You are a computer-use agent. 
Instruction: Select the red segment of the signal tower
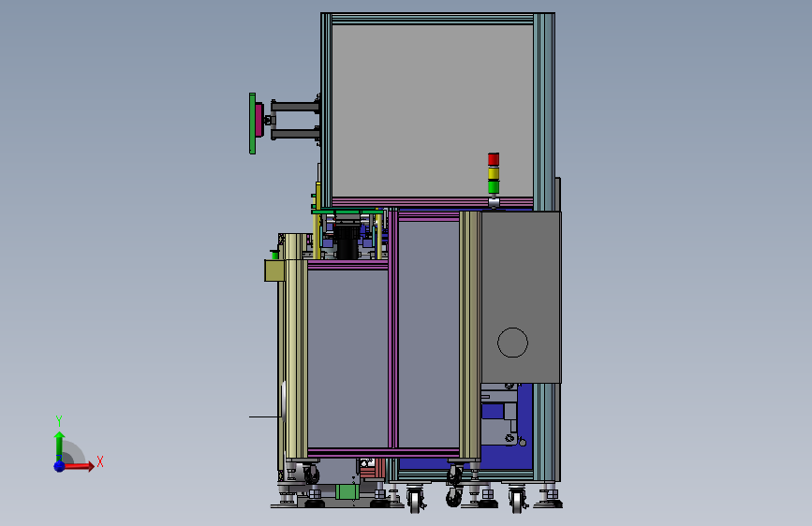click(494, 159)
